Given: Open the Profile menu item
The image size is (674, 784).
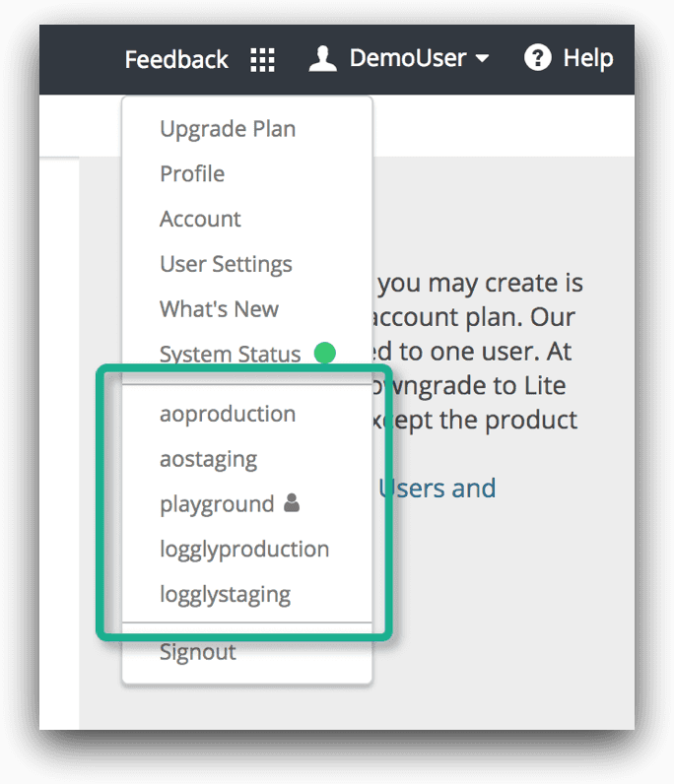Looking at the screenshot, I should 192,174.
